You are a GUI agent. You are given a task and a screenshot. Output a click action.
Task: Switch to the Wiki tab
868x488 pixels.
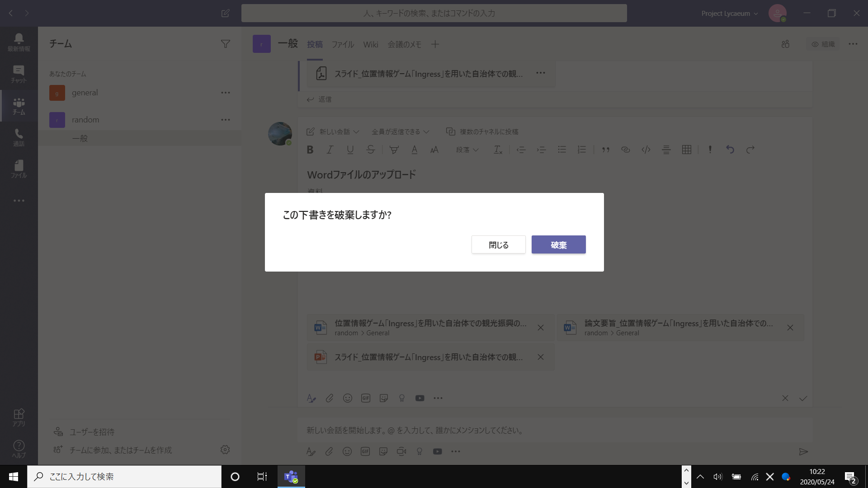pyautogui.click(x=371, y=44)
